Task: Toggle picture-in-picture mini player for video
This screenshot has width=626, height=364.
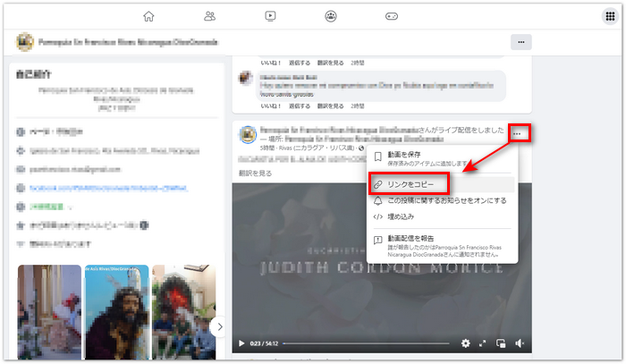Action: click(501, 343)
